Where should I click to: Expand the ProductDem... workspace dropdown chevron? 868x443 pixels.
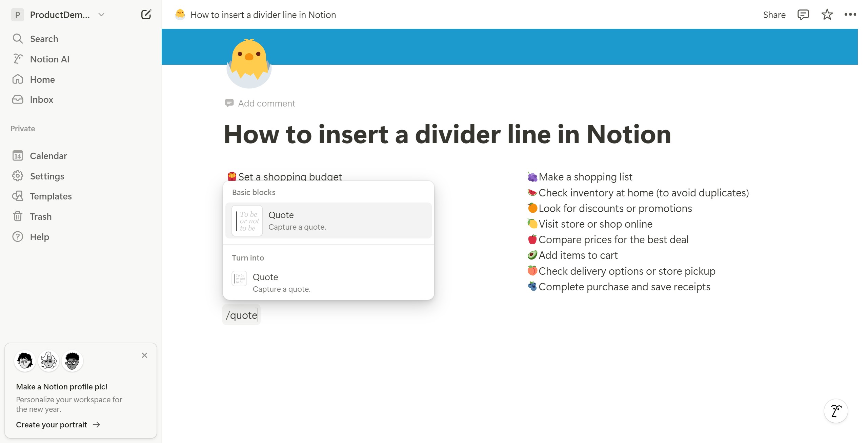(101, 15)
